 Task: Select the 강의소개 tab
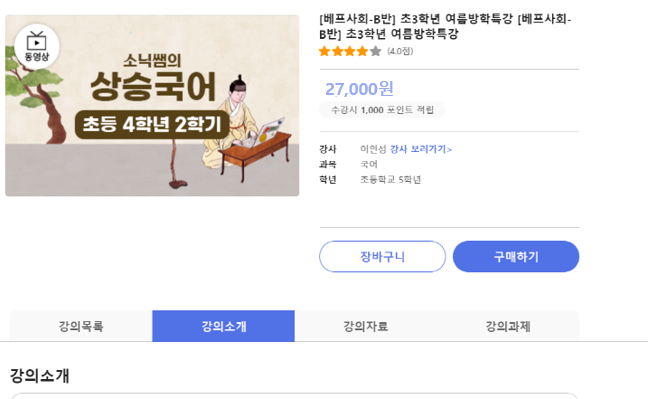click(224, 326)
